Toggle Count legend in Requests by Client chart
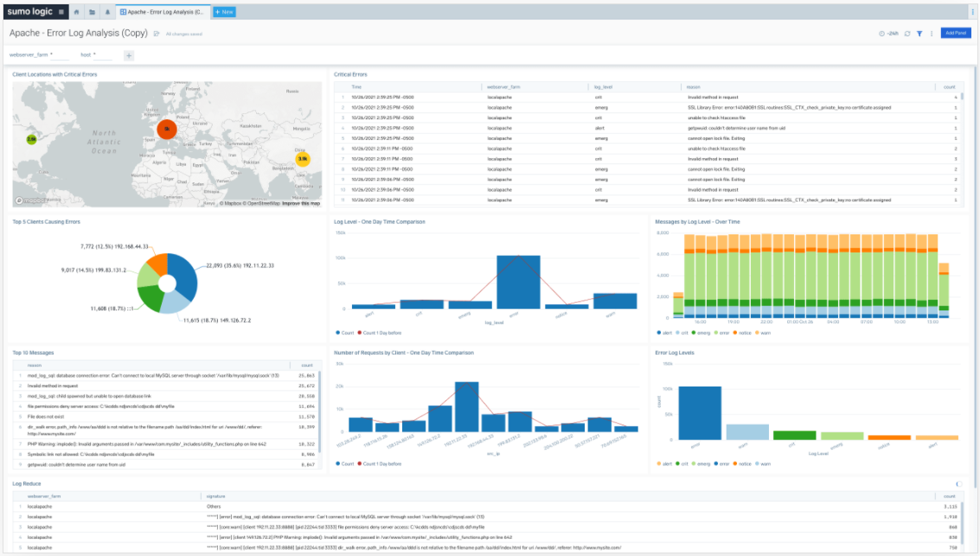This screenshot has width=980, height=556. click(x=345, y=464)
